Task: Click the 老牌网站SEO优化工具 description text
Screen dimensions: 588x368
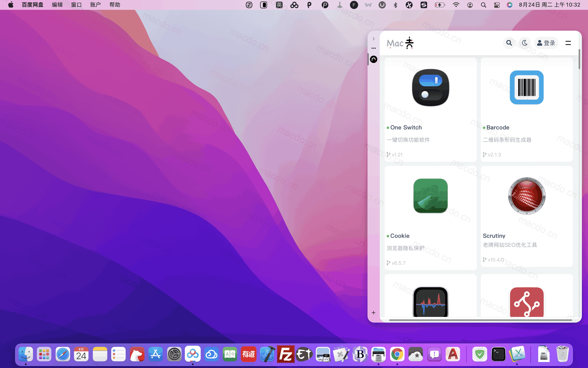Action: point(510,245)
